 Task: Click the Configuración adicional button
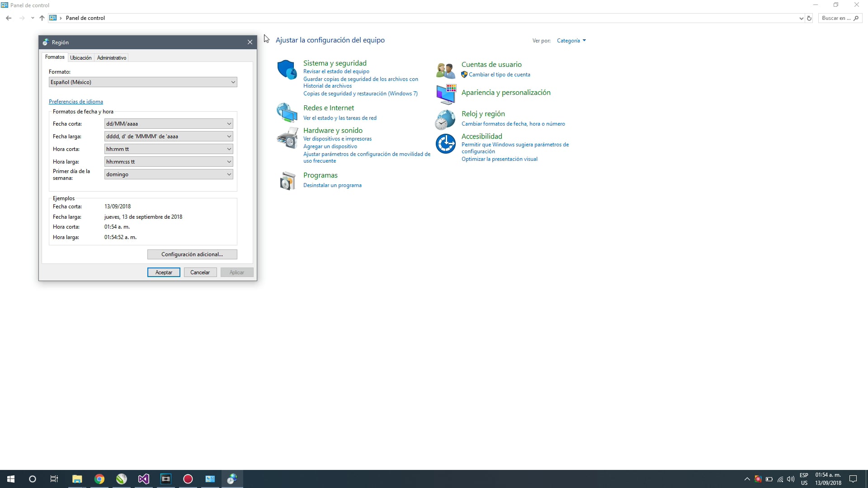pyautogui.click(x=192, y=254)
